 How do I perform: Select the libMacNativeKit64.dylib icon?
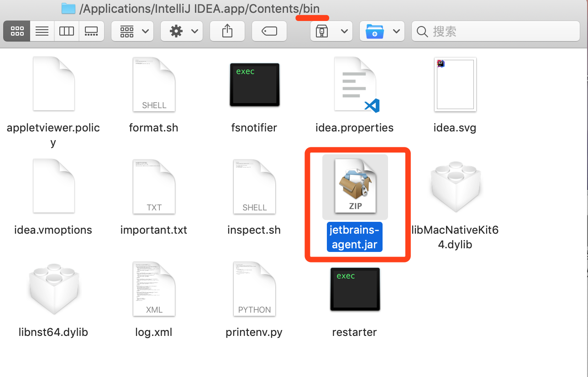[x=455, y=186]
